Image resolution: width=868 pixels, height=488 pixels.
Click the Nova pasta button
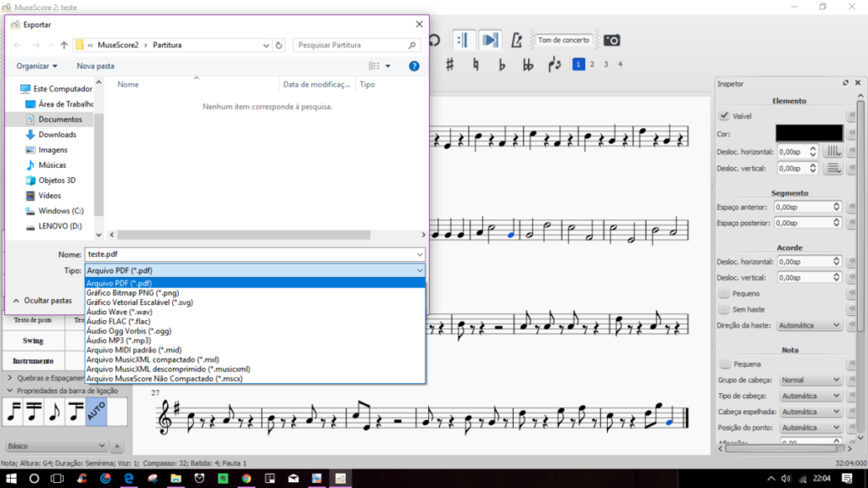[95, 65]
